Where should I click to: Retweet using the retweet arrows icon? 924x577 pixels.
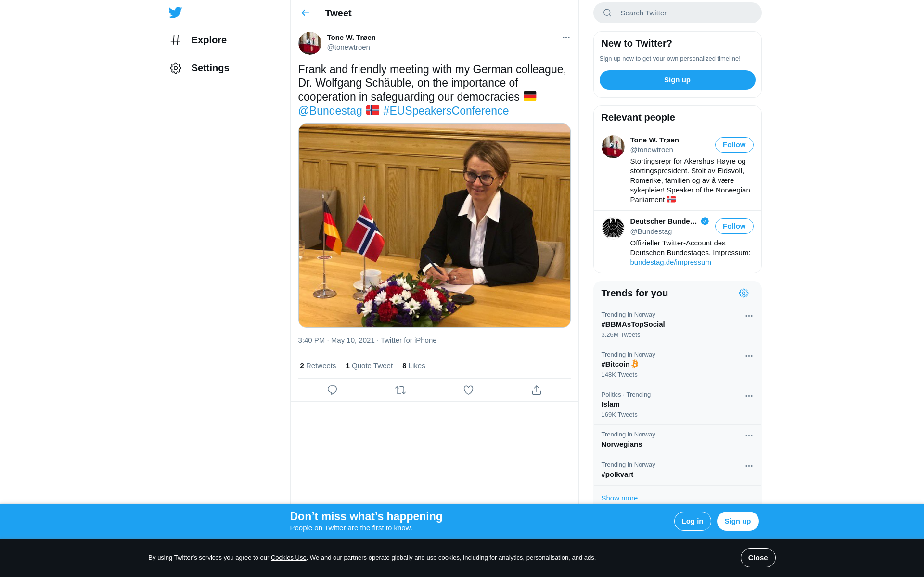coord(400,390)
